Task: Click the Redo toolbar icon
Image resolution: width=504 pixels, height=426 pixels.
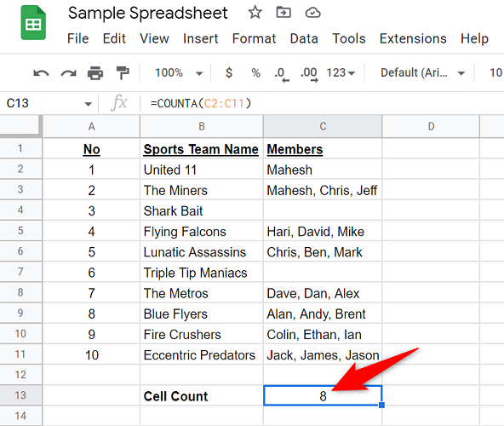Action: pyautogui.click(x=68, y=73)
